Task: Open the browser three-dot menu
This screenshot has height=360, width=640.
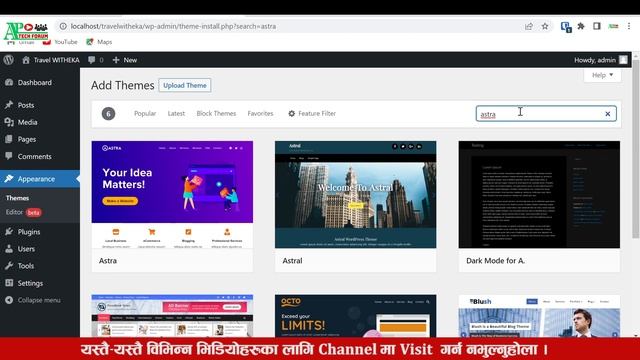Action: [x=629, y=26]
